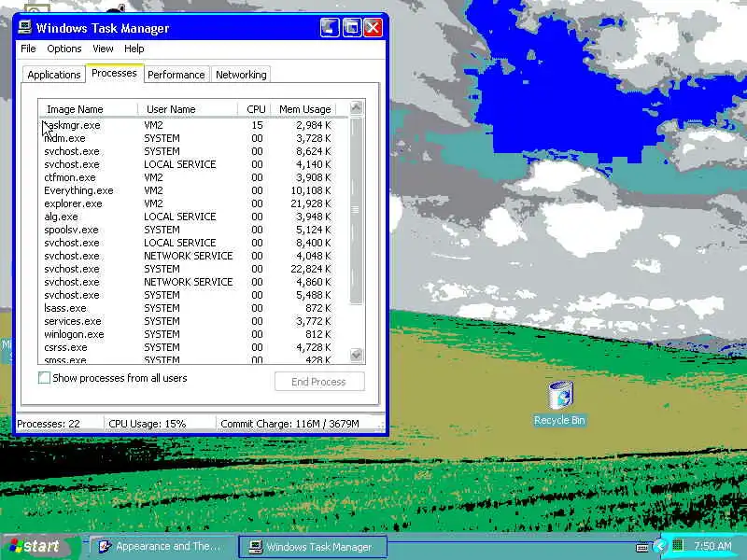Select the svchost.exe using 4,860 K
The height and width of the screenshot is (560, 747).
[188, 282]
